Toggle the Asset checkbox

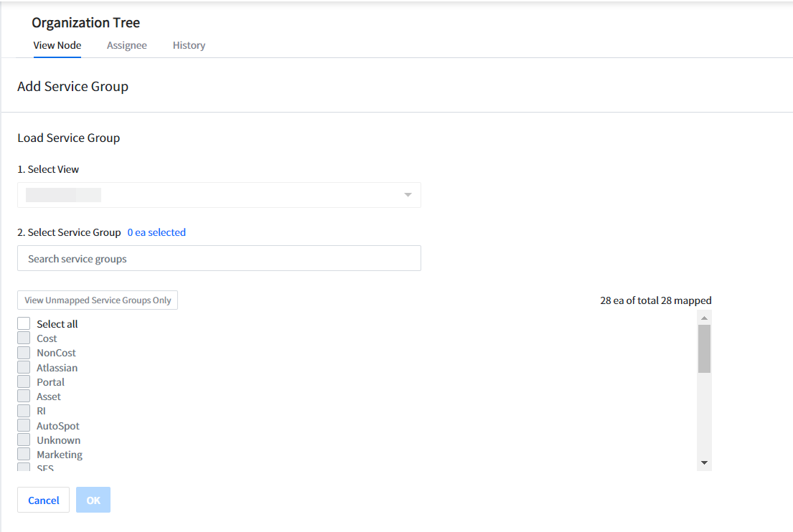(24, 396)
